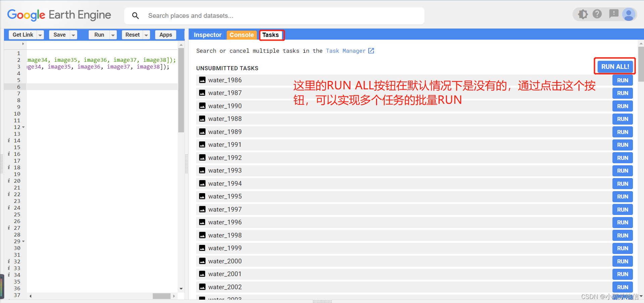Click the RUN ALL! button
The width and height of the screenshot is (644, 303).
pyautogui.click(x=614, y=66)
